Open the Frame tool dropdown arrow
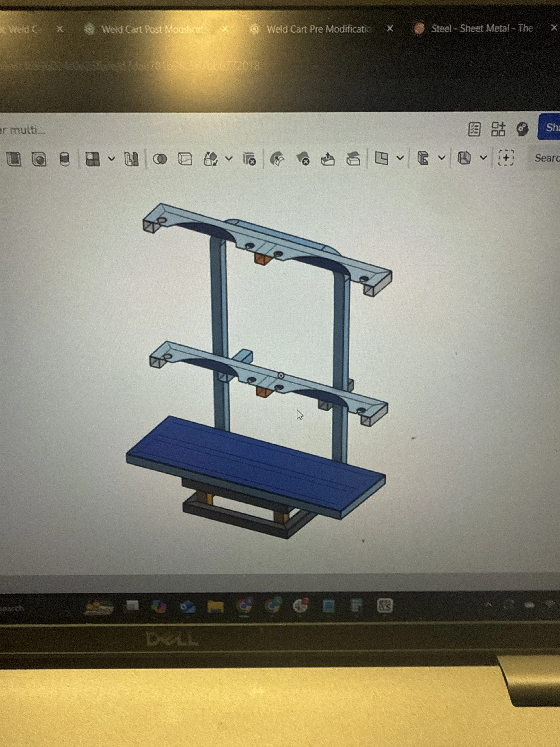Screen dimensions: 560x747 (442, 158)
